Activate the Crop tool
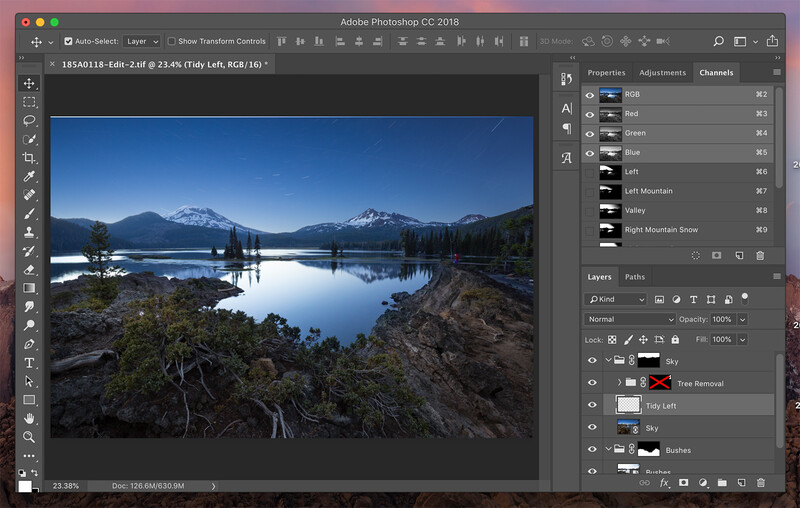Screen dimensions: 800x508 point(29,158)
